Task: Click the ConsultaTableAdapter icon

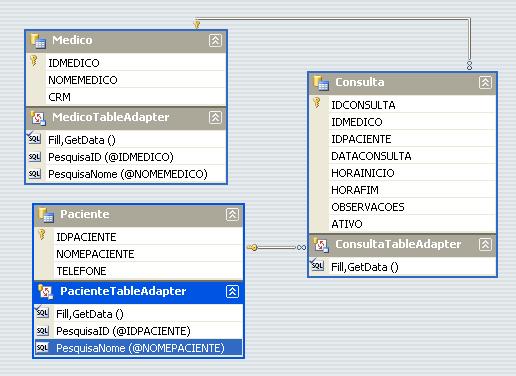Action: point(321,245)
